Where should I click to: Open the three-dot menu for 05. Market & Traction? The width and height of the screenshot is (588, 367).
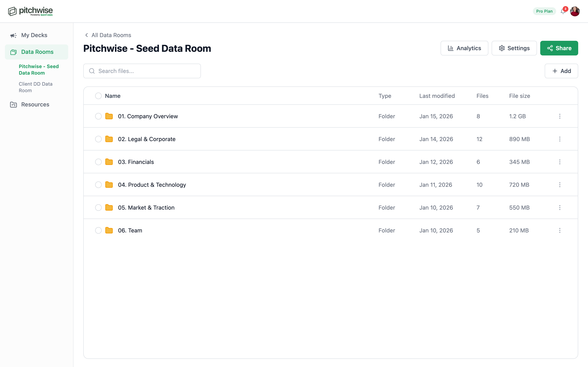pos(560,208)
